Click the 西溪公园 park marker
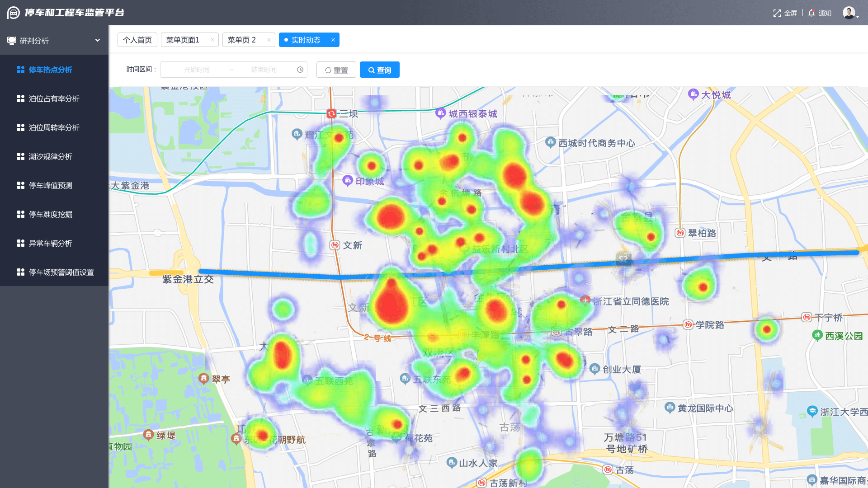Screen dimensions: 868x488 pyautogui.click(x=817, y=335)
